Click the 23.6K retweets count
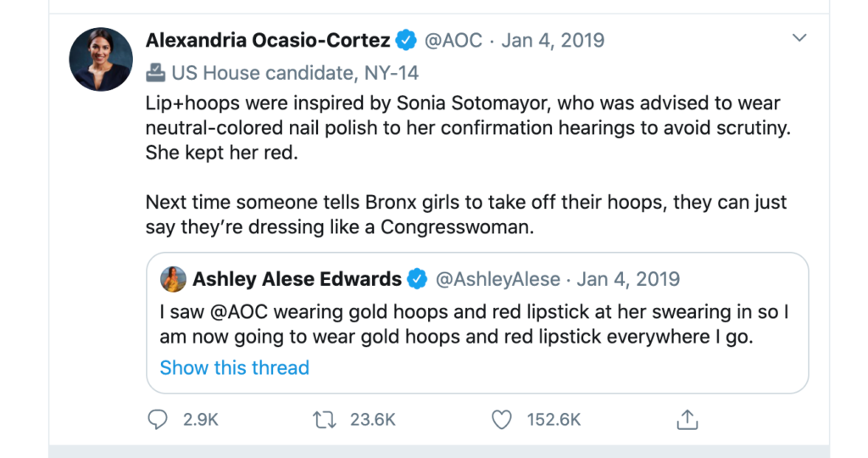The height and width of the screenshot is (458, 868). [372, 419]
